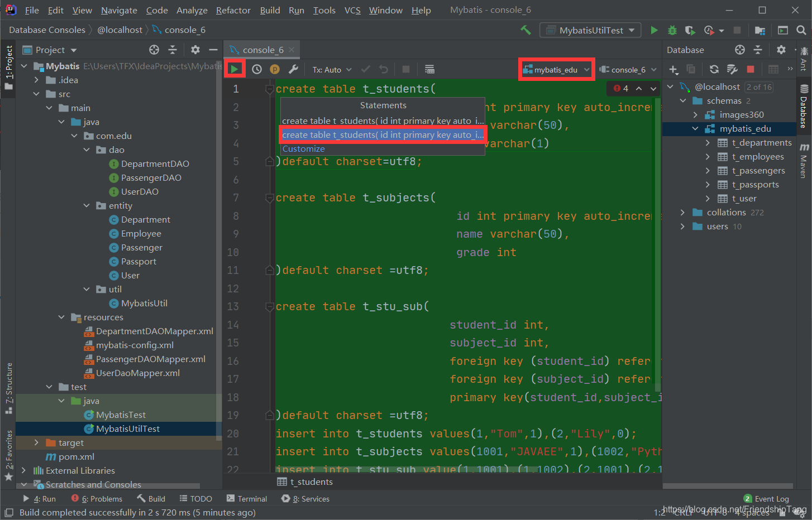Click the run with coverage icon

click(690, 30)
